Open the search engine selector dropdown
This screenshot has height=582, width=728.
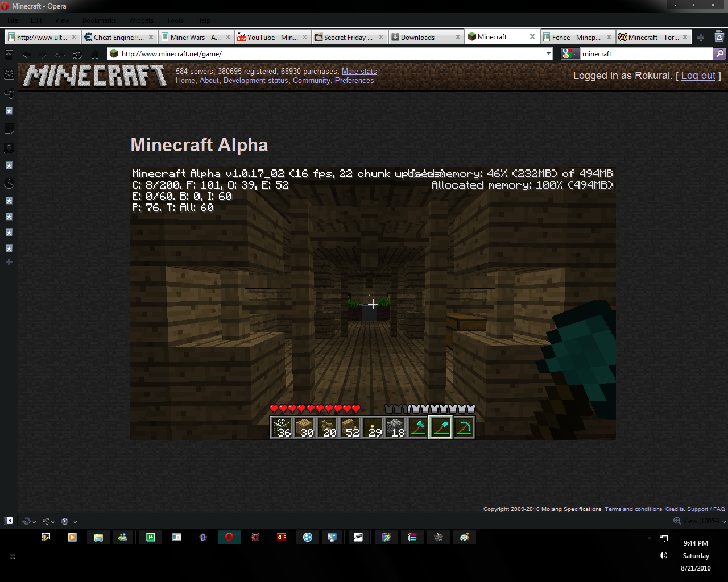(x=570, y=53)
